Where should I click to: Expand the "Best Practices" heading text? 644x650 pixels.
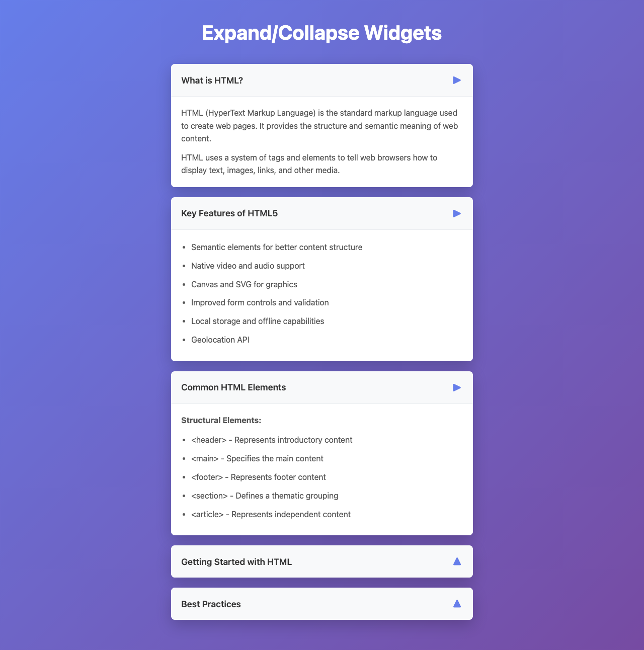click(211, 604)
